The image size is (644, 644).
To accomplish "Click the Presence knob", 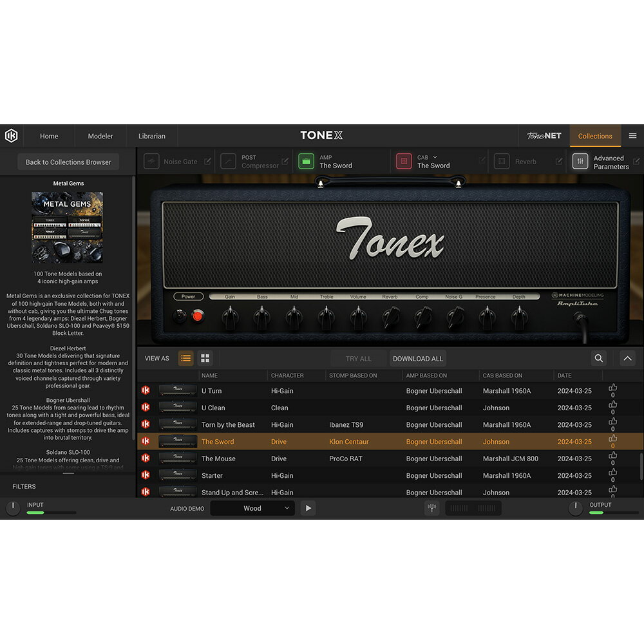I will 487,317.
